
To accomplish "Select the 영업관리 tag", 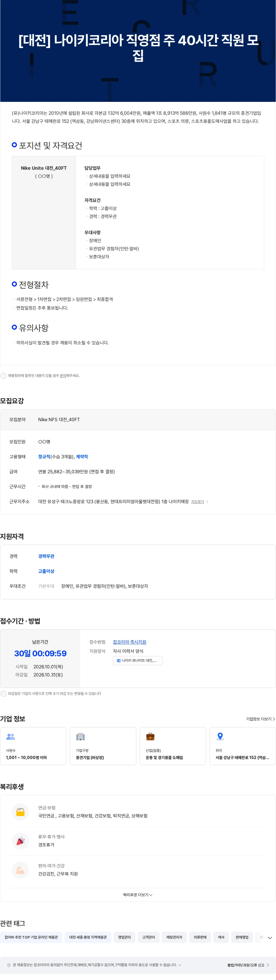I will click(x=124, y=937).
